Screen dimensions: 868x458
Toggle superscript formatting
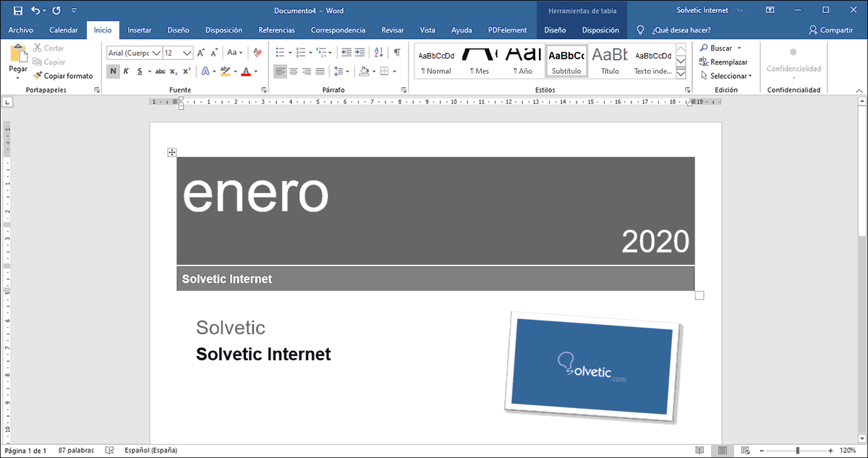[x=187, y=71]
